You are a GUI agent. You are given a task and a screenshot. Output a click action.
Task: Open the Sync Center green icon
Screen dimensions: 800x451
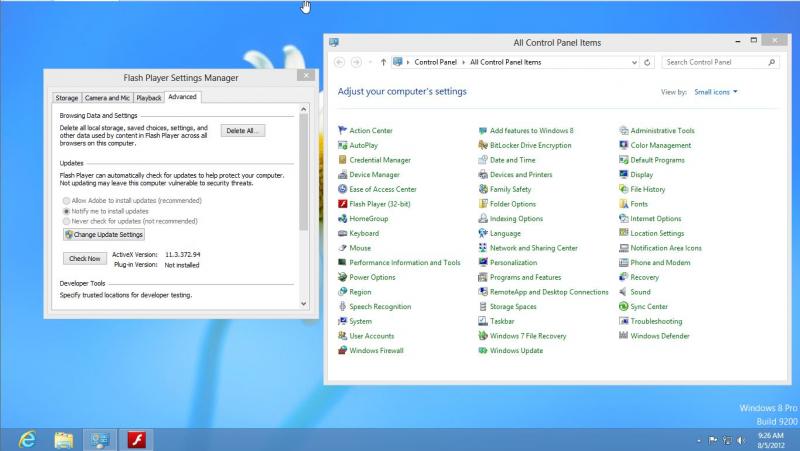[x=623, y=307]
